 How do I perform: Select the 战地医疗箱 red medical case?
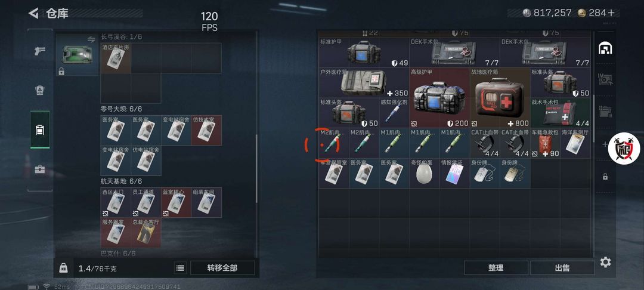tap(500, 98)
